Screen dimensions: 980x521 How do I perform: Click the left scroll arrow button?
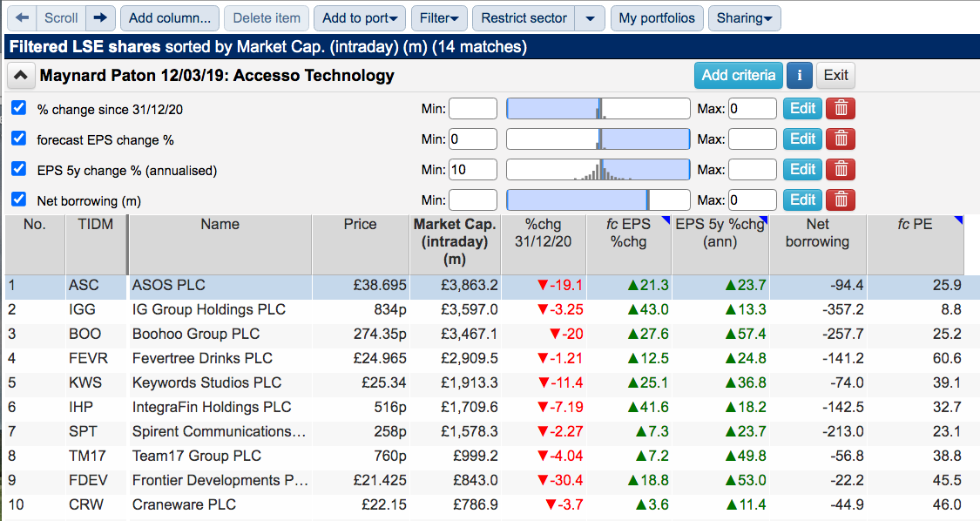23,18
